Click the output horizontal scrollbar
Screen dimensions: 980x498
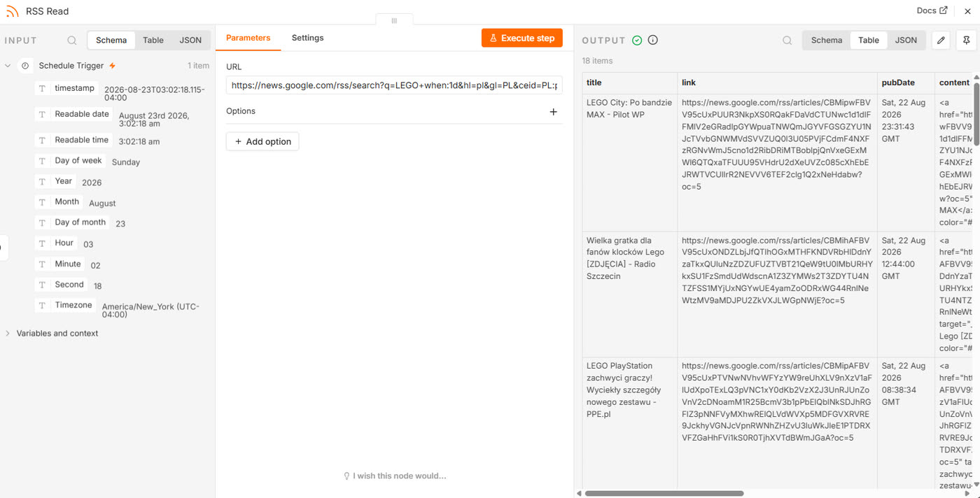click(x=664, y=493)
